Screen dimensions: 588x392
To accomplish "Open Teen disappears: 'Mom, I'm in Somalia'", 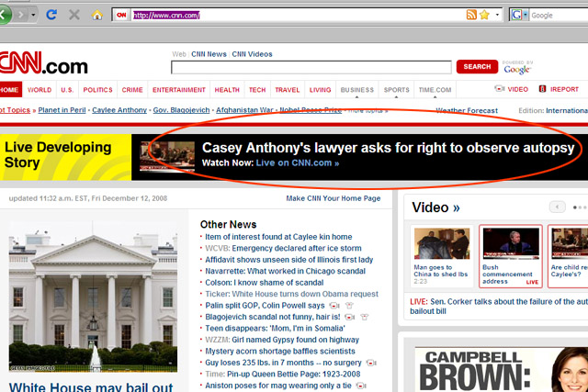I will (x=275, y=329).
